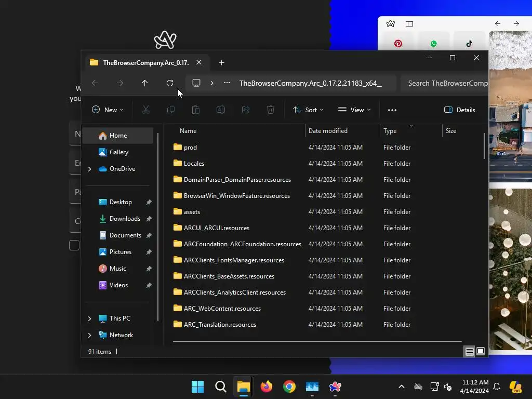Open the Sort dropdown menu
This screenshot has width=532, height=399.
pos(308,110)
